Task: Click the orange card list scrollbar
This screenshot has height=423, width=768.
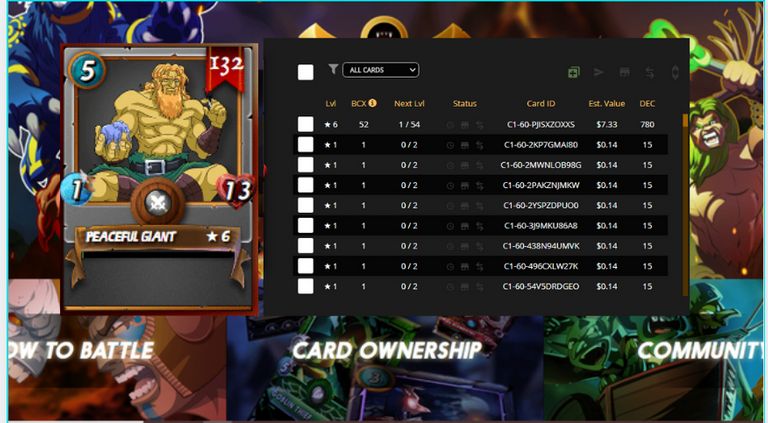Action: click(x=685, y=205)
